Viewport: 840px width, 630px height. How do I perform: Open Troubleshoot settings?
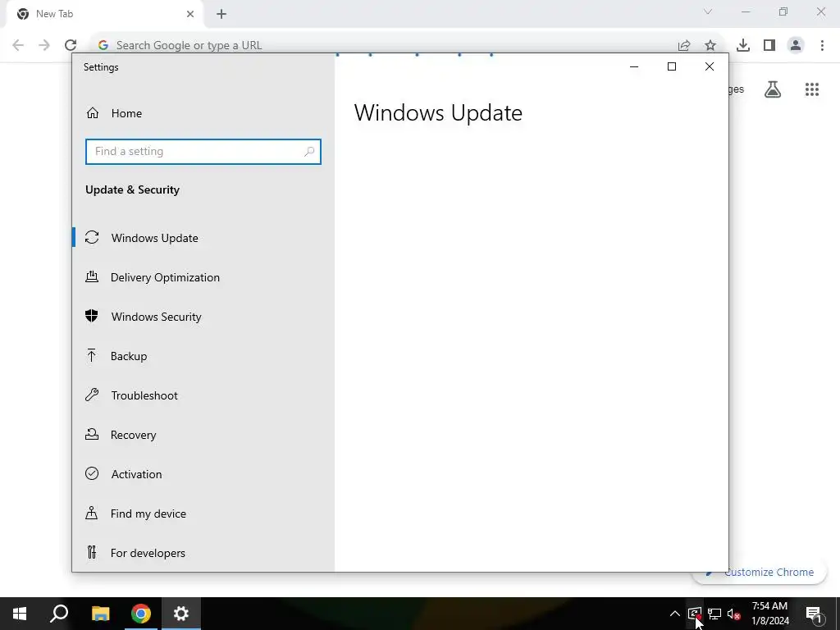click(203, 395)
